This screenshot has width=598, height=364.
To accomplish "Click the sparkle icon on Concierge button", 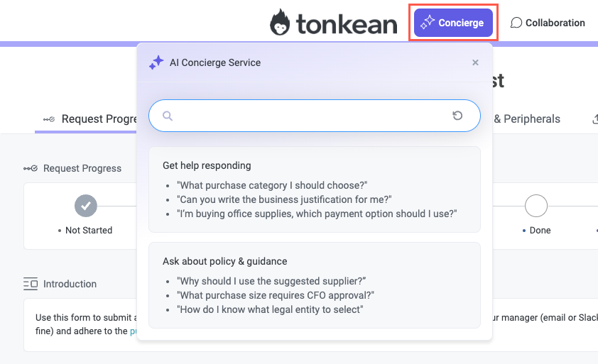I will pos(428,23).
